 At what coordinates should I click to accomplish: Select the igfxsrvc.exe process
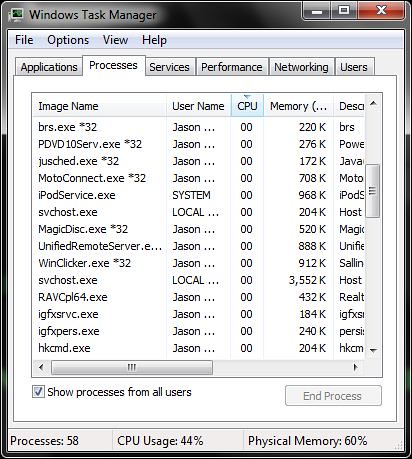(199, 314)
